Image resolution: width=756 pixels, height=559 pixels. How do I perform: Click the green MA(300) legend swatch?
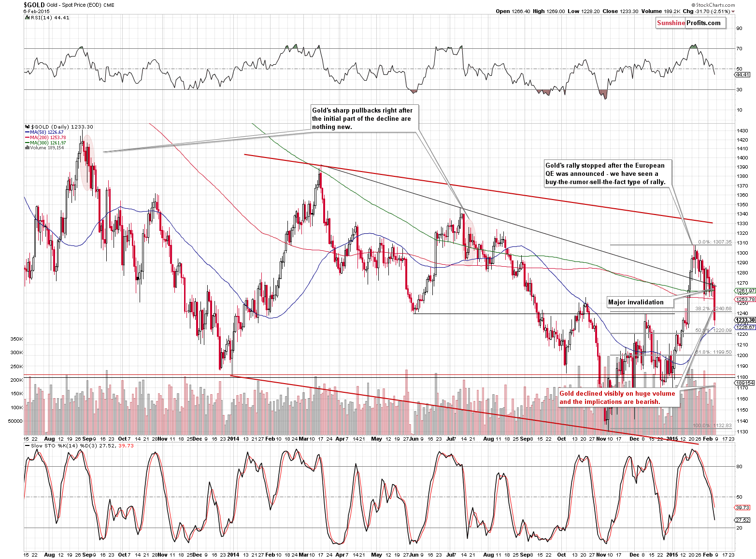coord(27,143)
